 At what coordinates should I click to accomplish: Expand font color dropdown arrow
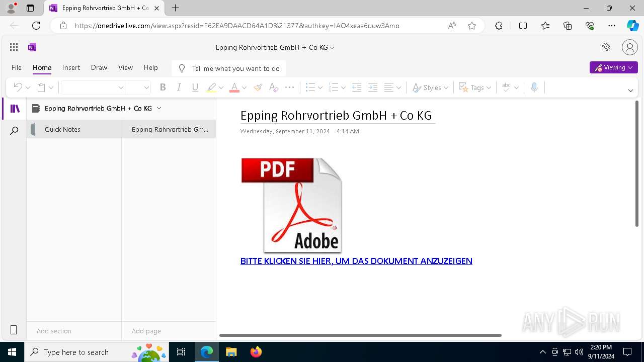pos(244,87)
